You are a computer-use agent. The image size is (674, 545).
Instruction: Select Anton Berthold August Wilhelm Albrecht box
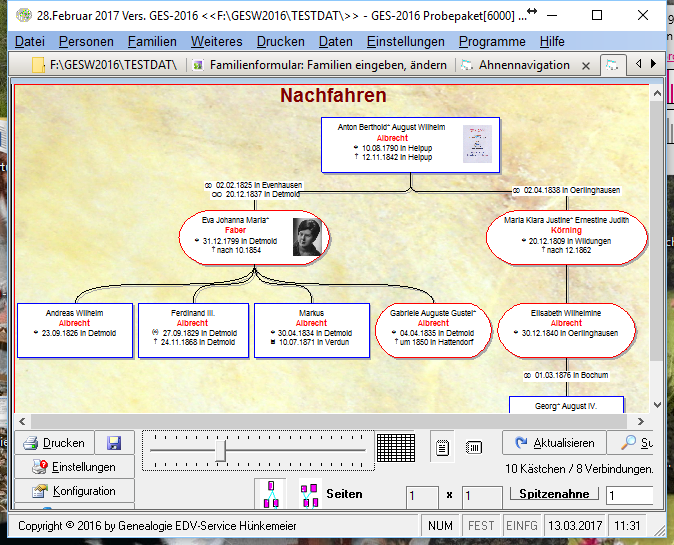click(x=411, y=145)
